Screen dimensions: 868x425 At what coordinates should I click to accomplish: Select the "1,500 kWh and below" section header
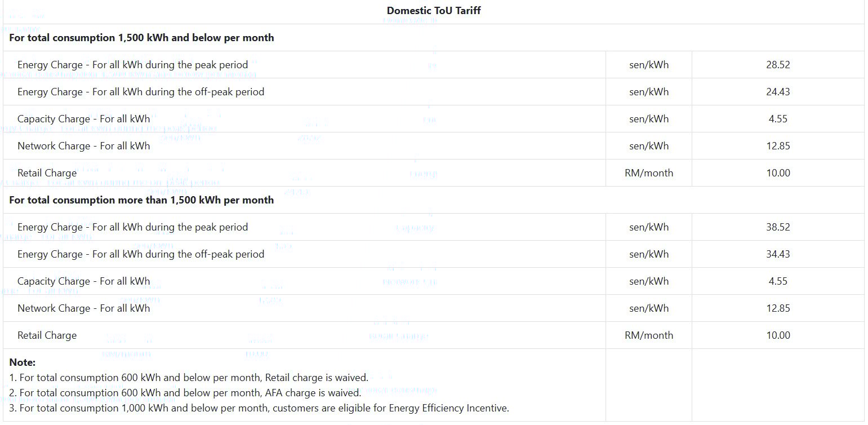(x=141, y=38)
